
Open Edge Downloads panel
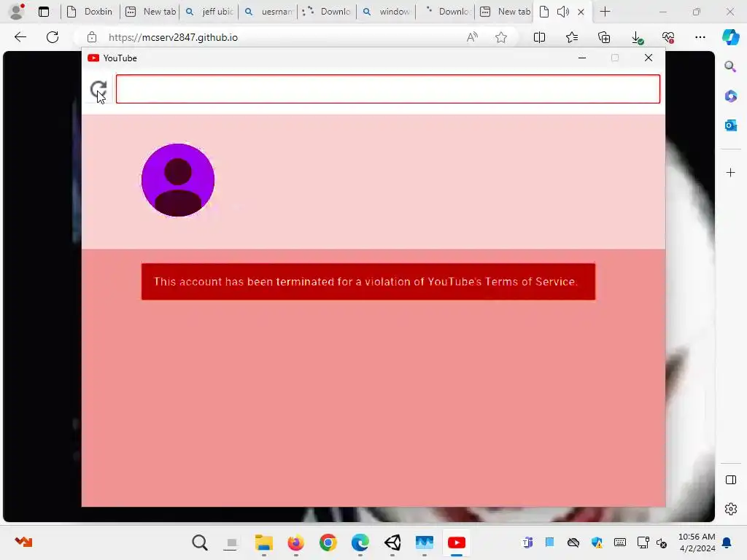(x=636, y=38)
